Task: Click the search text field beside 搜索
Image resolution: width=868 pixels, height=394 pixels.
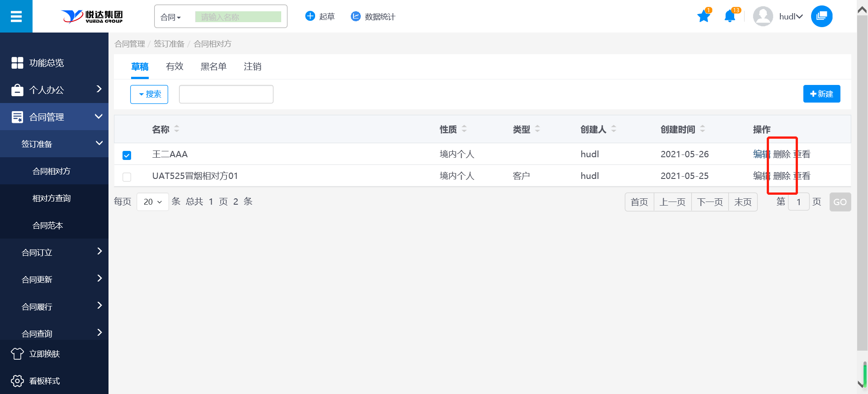Action: [x=226, y=94]
